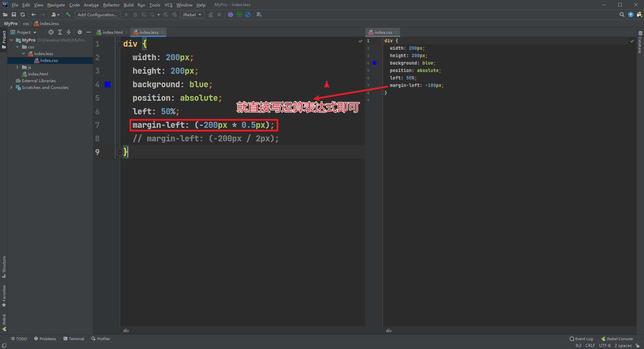Open the Terminal tool window
Viewport: 644px width, 349px height.
point(74,339)
